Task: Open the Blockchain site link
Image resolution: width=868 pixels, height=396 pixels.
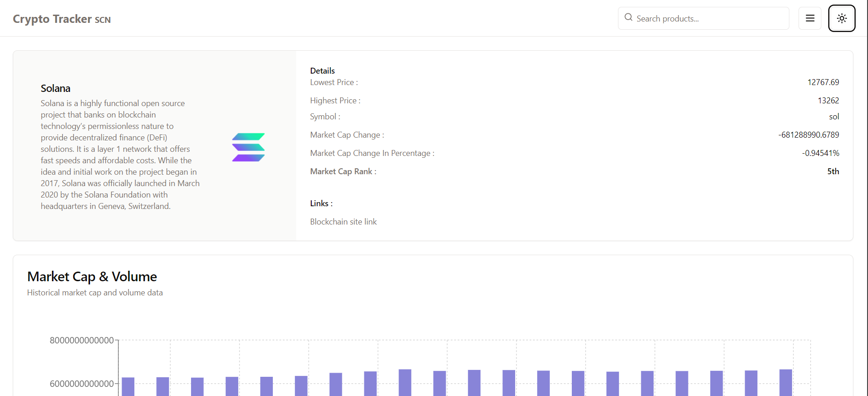Action: point(343,222)
